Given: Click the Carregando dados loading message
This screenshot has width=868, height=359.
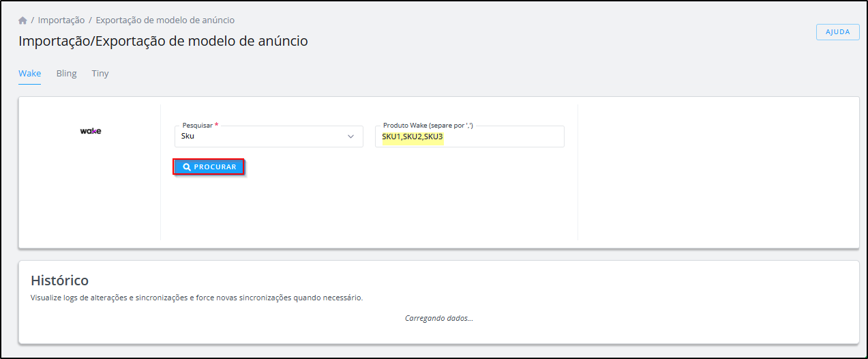Looking at the screenshot, I should pyautogui.click(x=439, y=318).
